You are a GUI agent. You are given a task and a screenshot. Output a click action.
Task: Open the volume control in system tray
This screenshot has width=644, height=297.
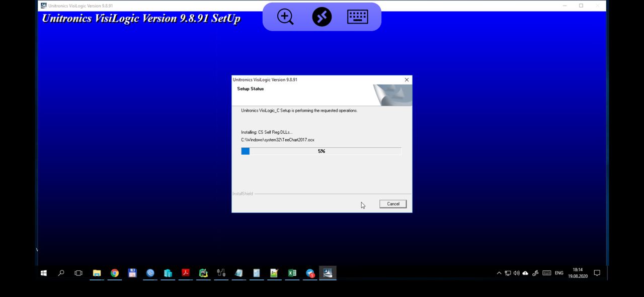517,273
